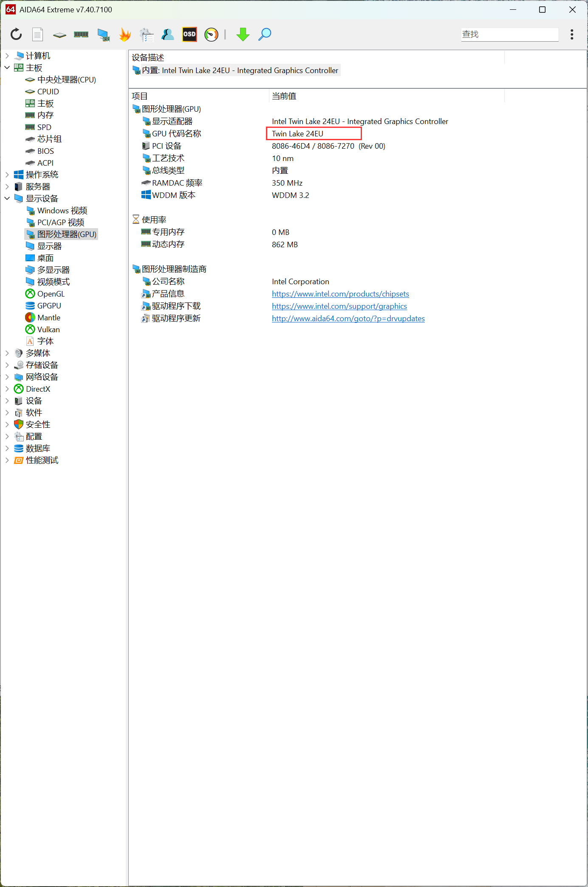The image size is (588, 887).
Task: Open the settings checklist toolbar icon
Action: coord(147,35)
